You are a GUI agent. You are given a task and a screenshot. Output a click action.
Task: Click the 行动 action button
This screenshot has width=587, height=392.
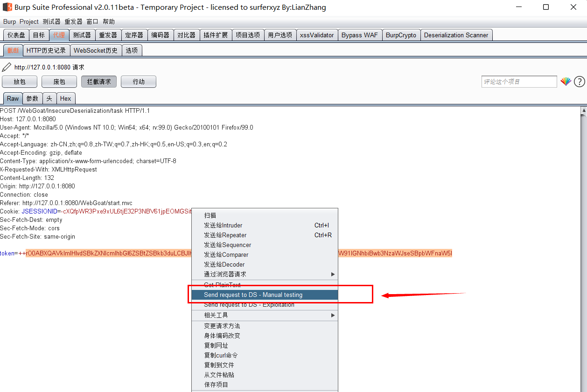[x=139, y=82]
